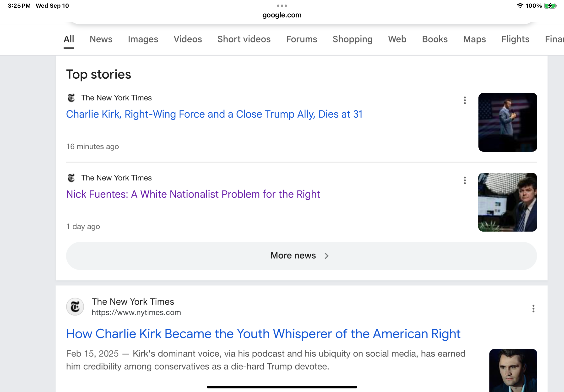Switch to the News tab
The height and width of the screenshot is (392, 564).
point(101,39)
